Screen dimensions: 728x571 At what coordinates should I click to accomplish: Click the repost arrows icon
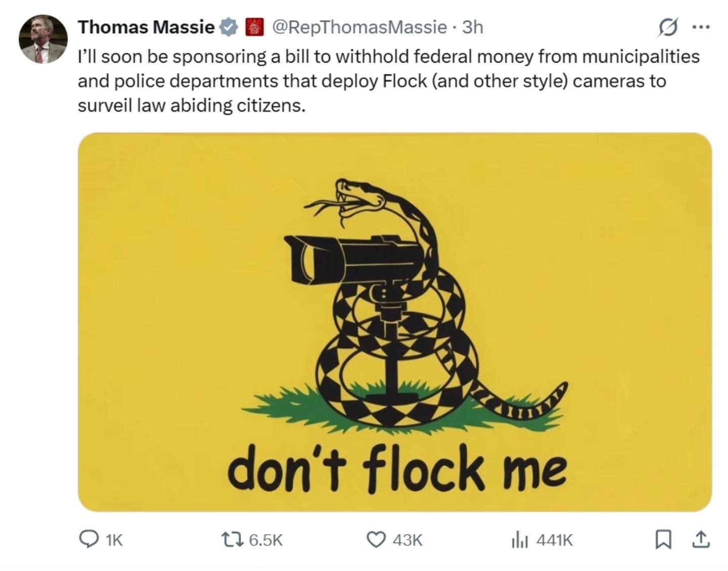pyautogui.click(x=236, y=540)
